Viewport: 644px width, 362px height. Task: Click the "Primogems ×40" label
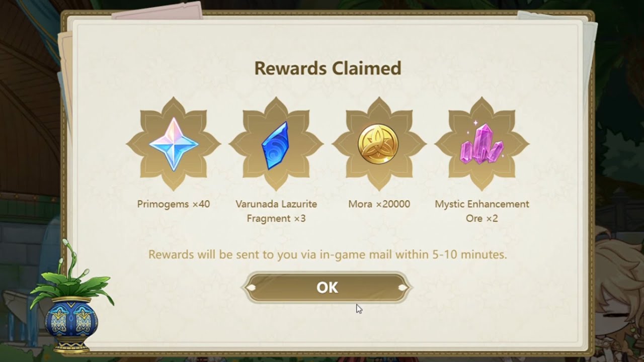coord(174,204)
